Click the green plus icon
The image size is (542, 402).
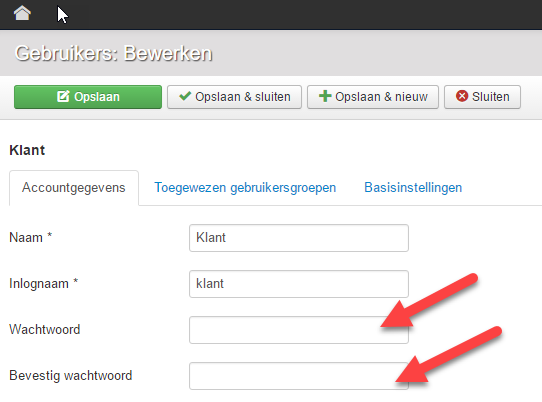pyautogui.click(x=325, y=96)
